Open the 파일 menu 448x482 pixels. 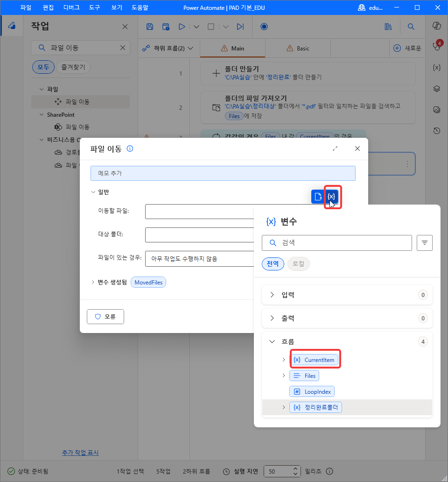pos(26,7)
